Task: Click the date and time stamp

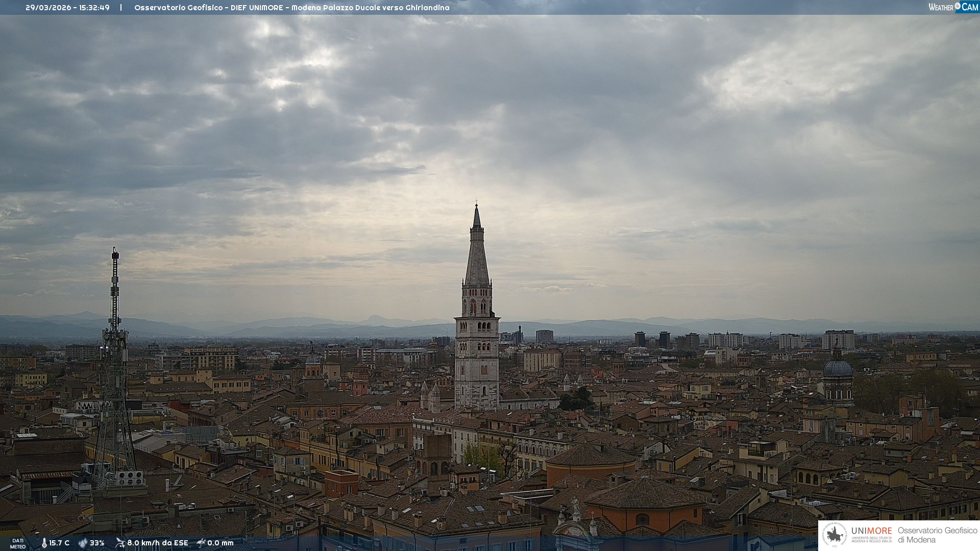Action: click(x=67, y=8)
